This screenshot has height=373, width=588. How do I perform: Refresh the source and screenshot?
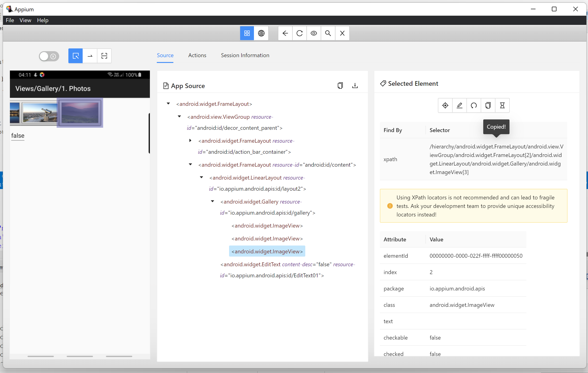(299, 33)
